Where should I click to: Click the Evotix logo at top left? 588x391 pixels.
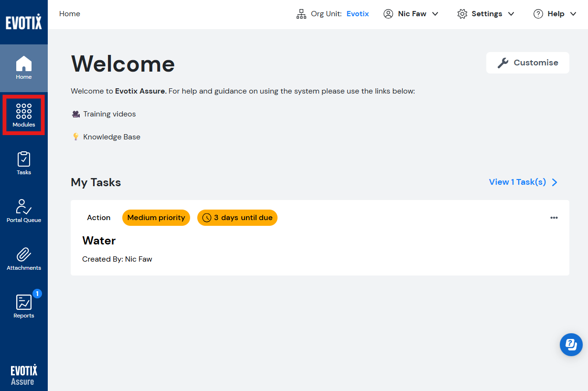pyautogui.click(x=24, y=22)
